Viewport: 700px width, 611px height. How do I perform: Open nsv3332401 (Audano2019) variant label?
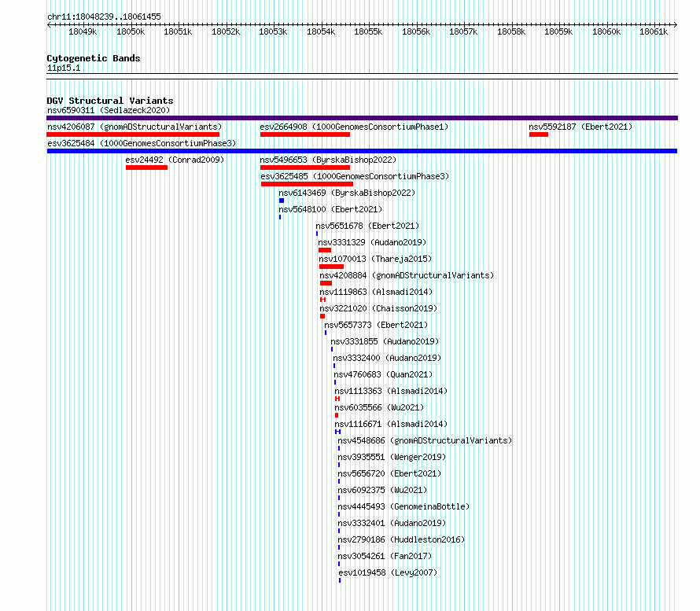392,523
